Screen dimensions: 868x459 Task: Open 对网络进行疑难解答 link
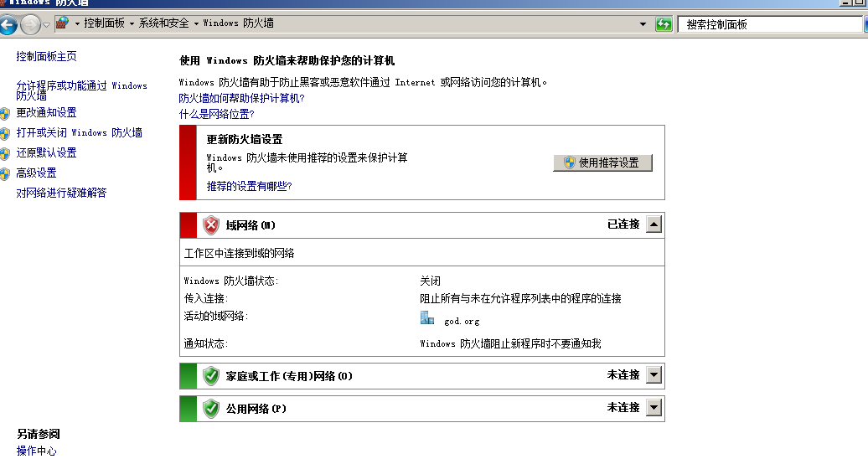coord(61,193)
